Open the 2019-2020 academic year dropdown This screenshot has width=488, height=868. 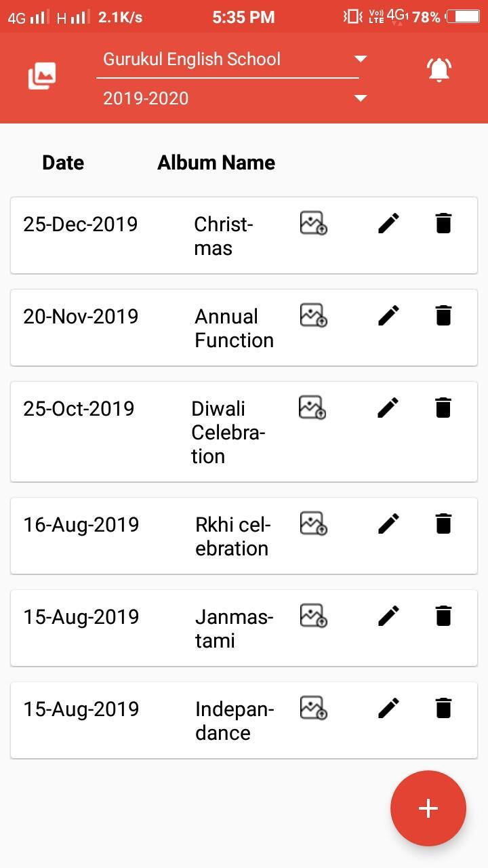(x=235, y=98)
